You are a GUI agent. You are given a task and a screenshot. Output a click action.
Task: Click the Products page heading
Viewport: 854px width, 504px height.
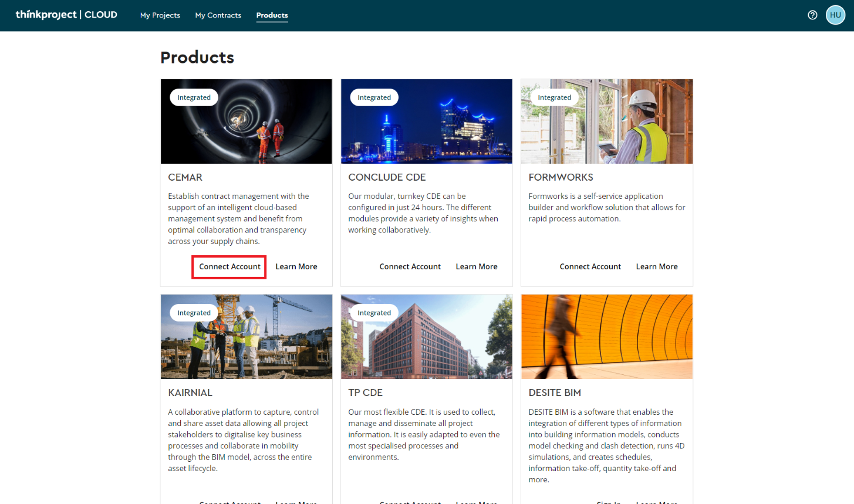coord(197,57)
